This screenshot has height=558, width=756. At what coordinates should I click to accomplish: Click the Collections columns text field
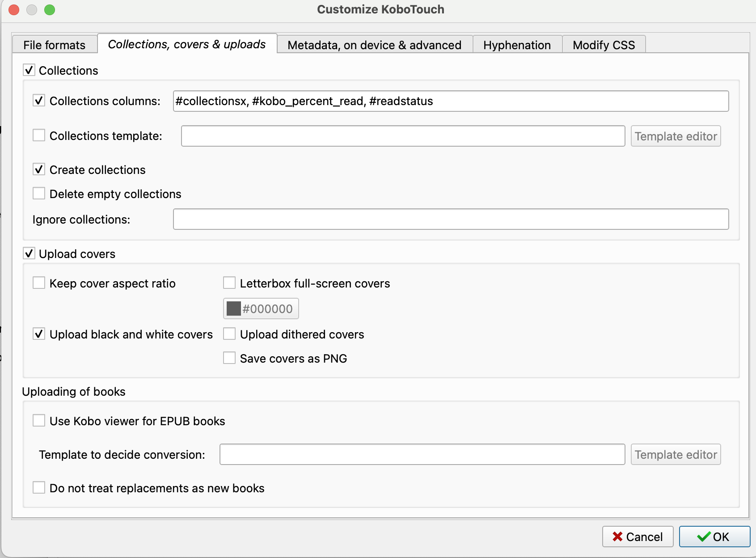451,101
